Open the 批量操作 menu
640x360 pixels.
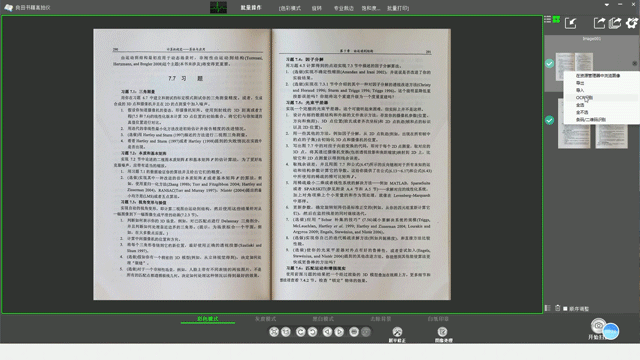point(251,8)
